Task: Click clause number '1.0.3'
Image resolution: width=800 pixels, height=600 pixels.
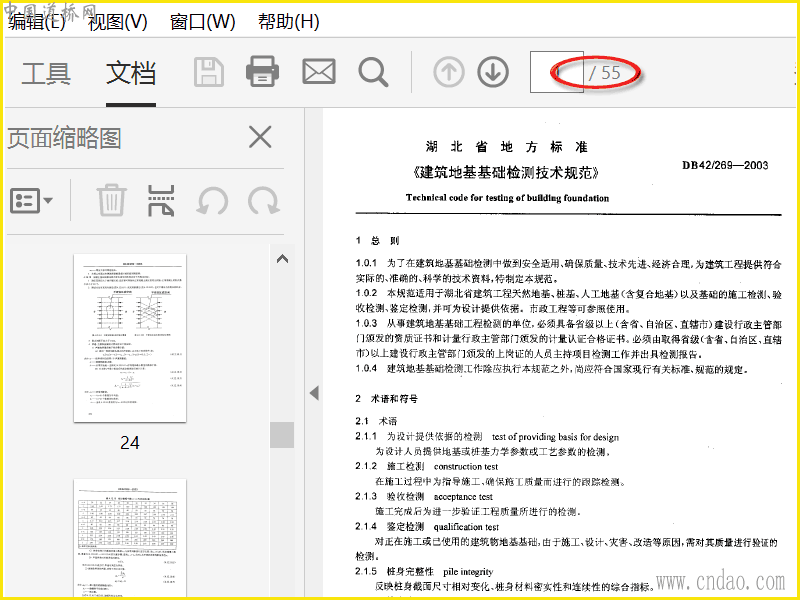Action: click(366, 323)
